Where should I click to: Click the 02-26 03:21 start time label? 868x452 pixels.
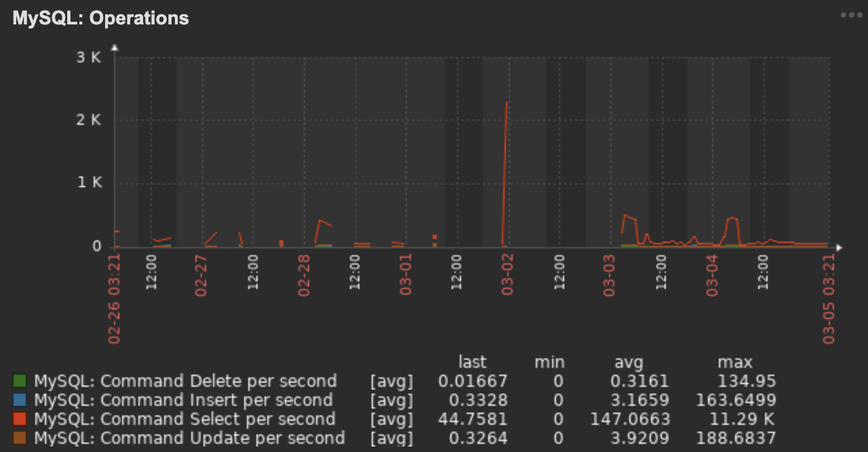click(x=114, y=299)
